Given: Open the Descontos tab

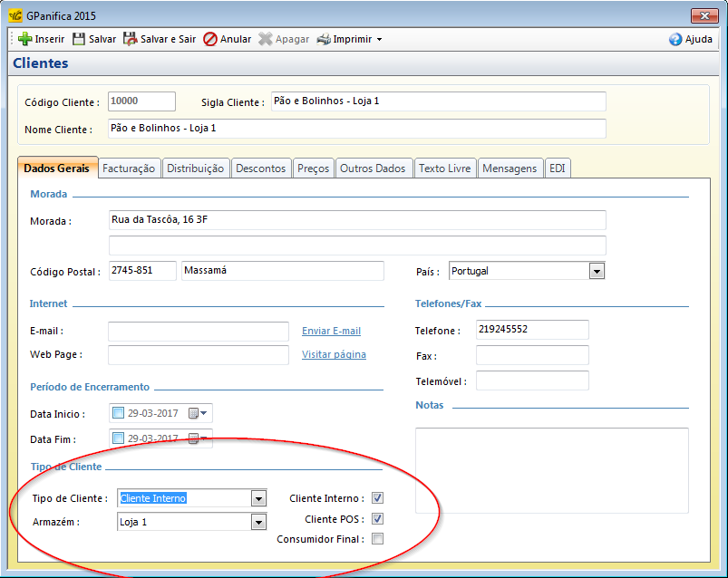Looking at the screenshot, I should click(261, 169).
